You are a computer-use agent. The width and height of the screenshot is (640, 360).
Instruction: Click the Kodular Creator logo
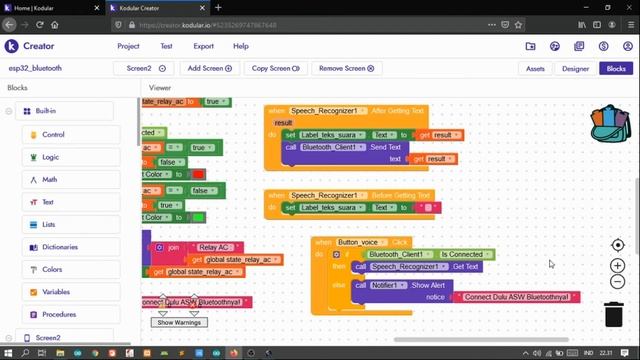point(29,46)
